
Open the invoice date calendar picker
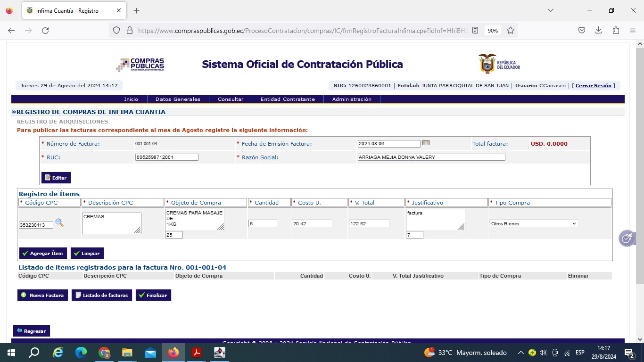tap(426, 143)
